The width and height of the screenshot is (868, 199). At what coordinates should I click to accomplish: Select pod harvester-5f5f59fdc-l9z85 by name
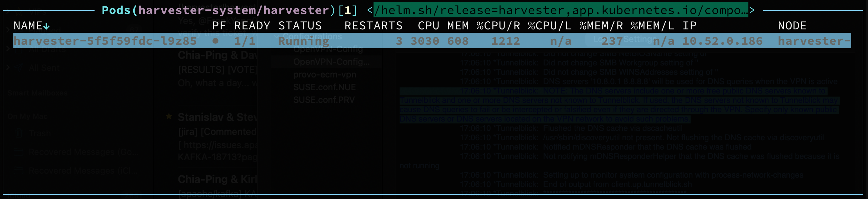(105, 41)
